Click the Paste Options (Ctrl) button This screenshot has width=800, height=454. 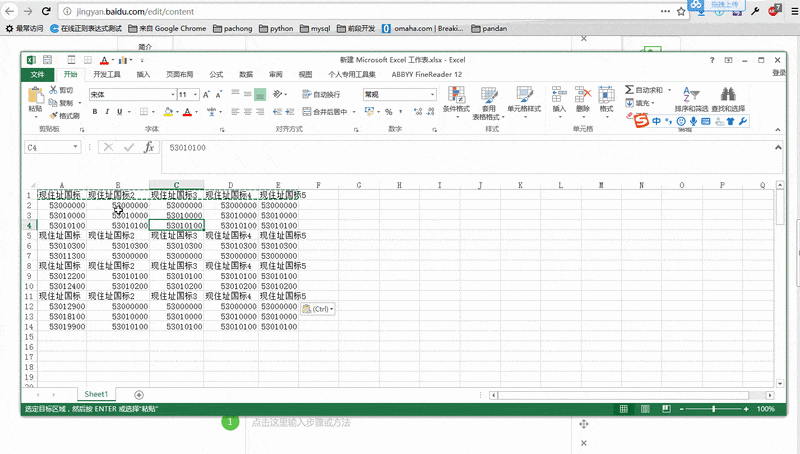(317, 309)
